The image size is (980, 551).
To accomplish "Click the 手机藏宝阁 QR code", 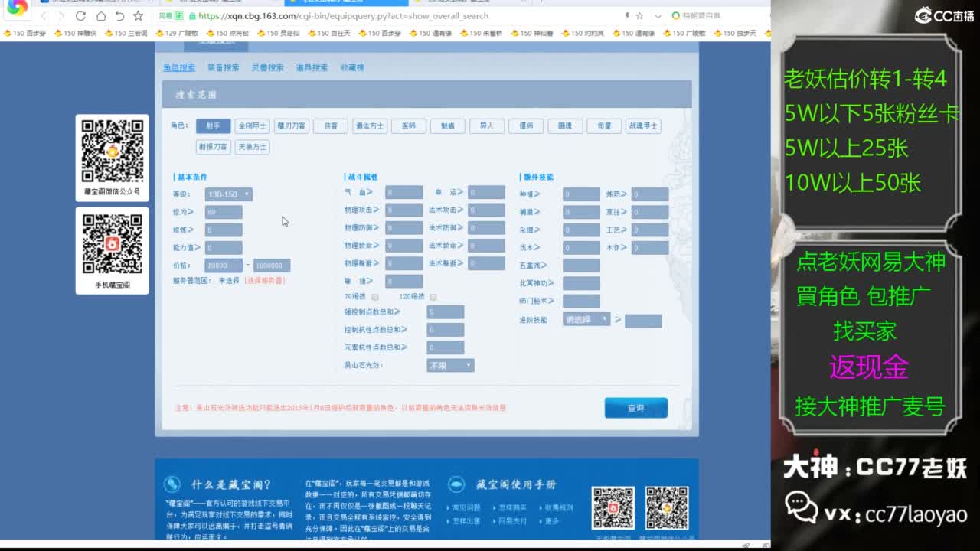I will coord(112,243).
